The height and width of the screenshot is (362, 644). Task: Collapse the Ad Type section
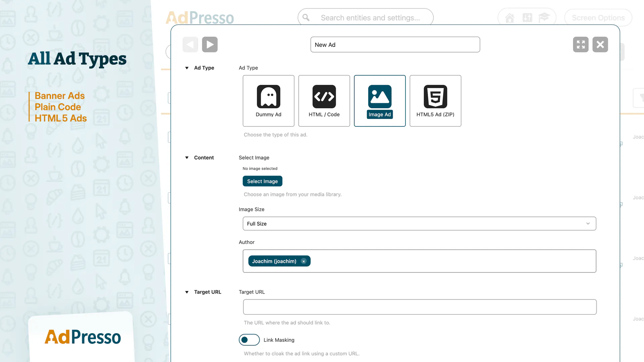187,68
